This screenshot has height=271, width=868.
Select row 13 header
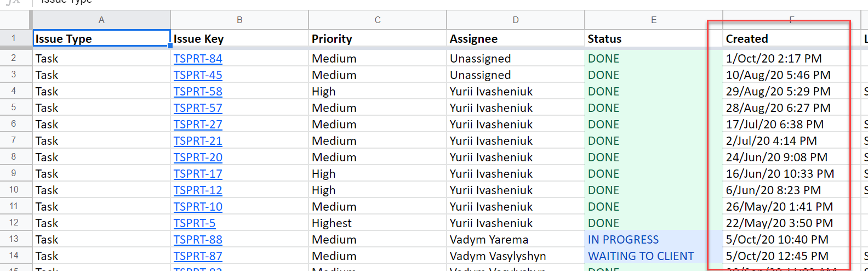(x=14, y=239)
